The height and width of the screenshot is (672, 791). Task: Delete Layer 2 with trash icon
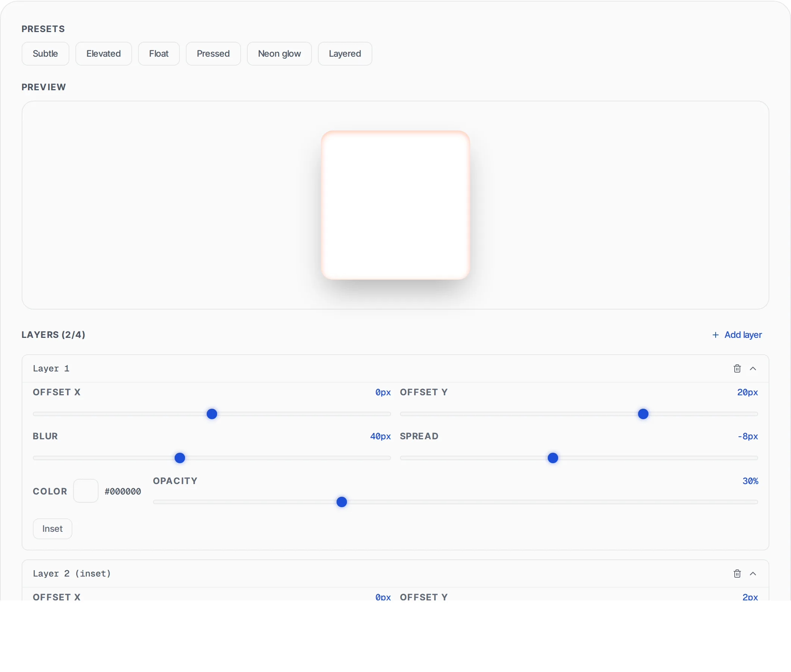[737, 573]
